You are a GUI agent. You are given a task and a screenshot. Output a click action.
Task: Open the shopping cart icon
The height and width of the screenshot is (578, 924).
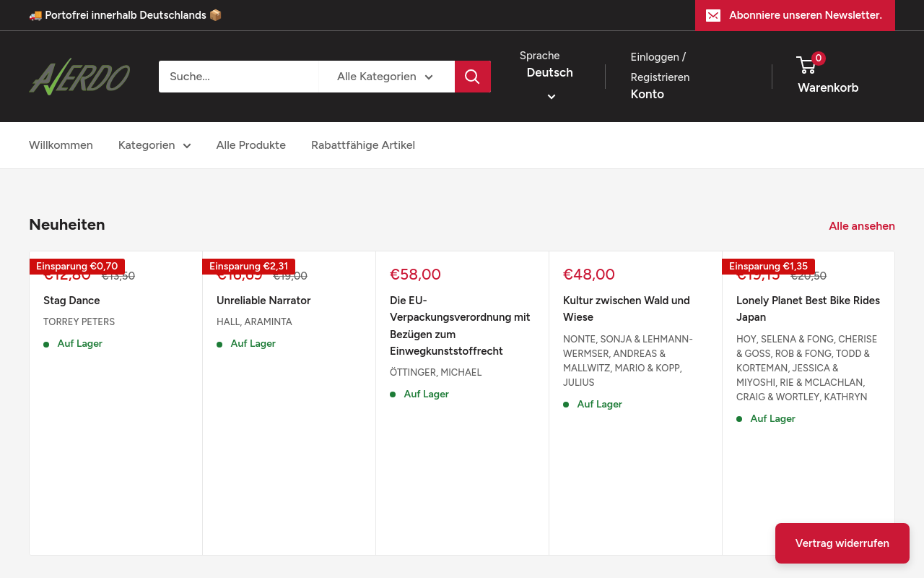[x=806, y=65]
